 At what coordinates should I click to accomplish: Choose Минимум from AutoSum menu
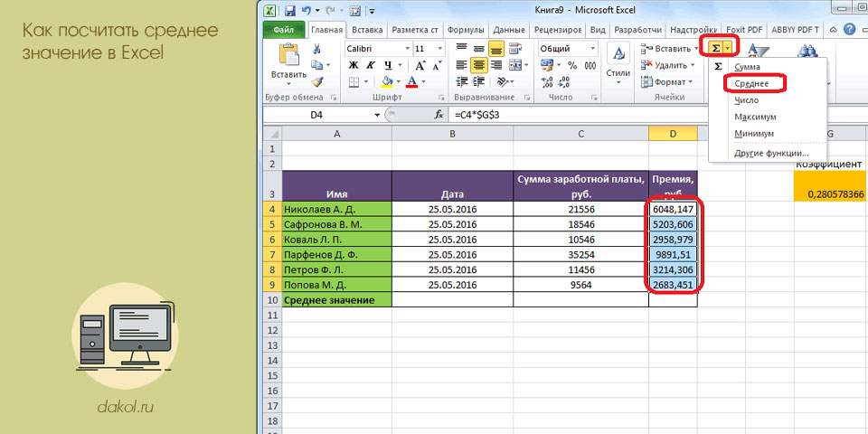754,134
